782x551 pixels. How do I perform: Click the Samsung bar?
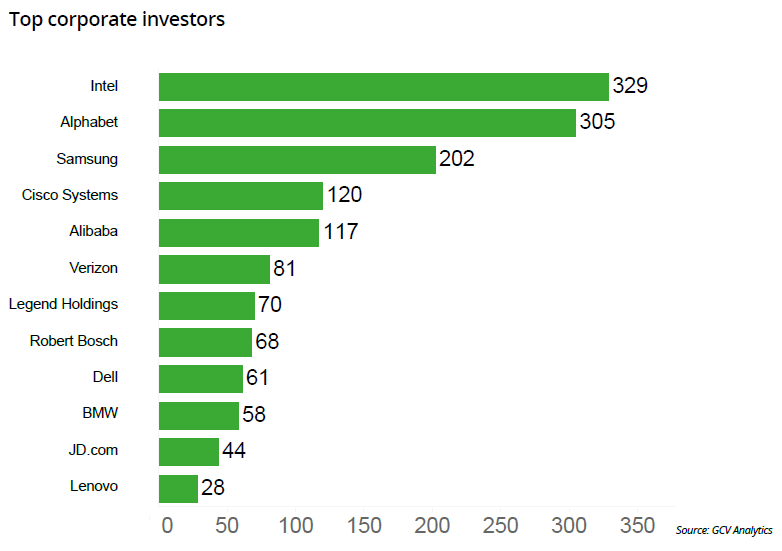[297, 160]
